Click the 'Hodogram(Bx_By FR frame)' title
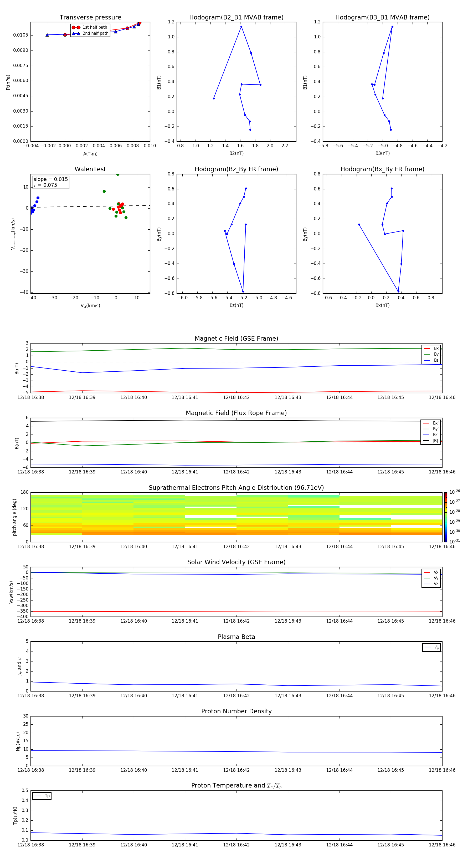 point(382,169)
